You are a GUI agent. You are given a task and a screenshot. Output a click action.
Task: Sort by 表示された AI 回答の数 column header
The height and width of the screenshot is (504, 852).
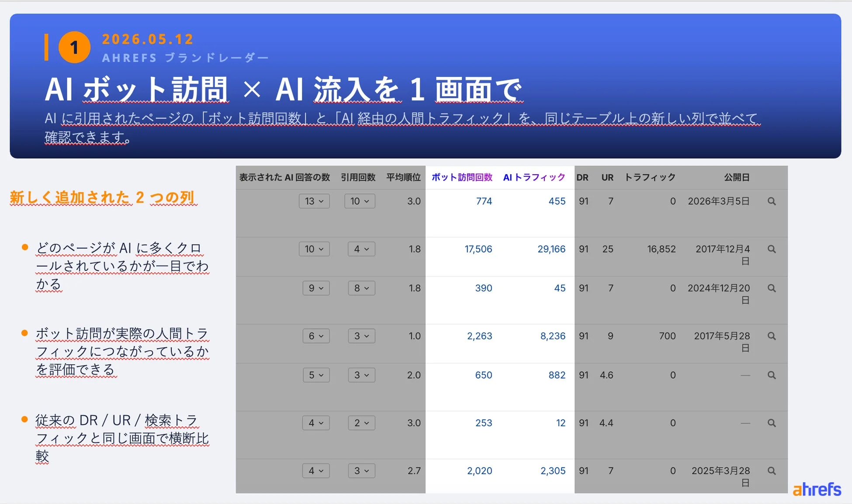click(x=284, y=177)
